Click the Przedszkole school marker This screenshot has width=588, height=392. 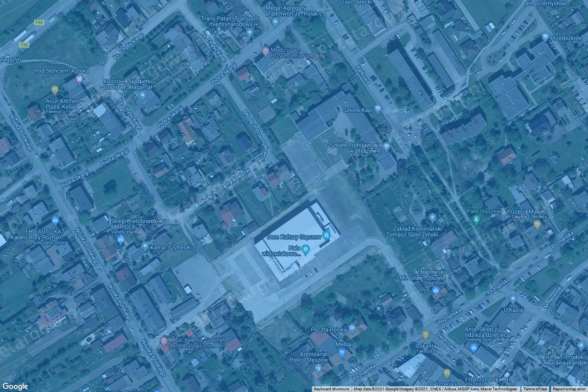pyautogui.click(x=544, y=37)
